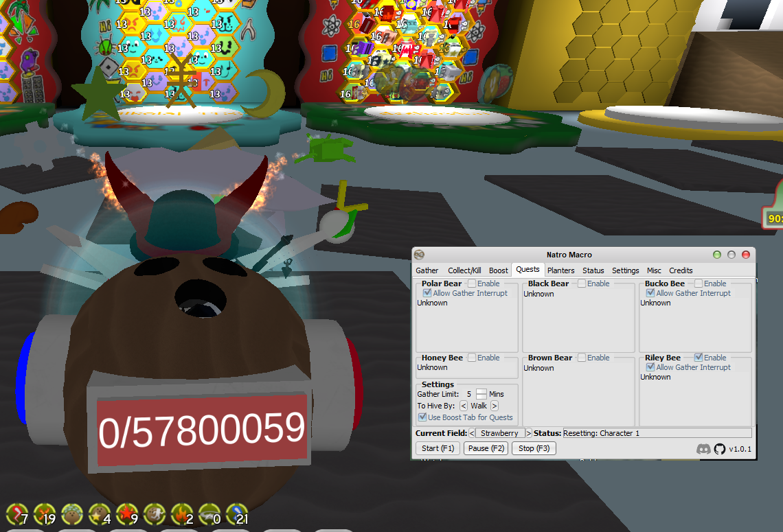The height and width of the screenshot is (532, 783).
Task: Toggle Riley Bee Allow Gather Interrupt
Action: click(650, 367)
